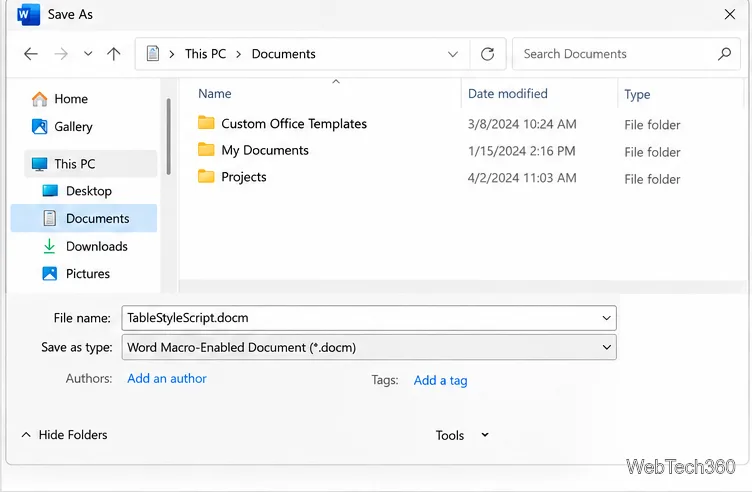This screenshot has width=752, height=492.
Task: Go up one folder level arrow
Action: (x=114, y=54)
